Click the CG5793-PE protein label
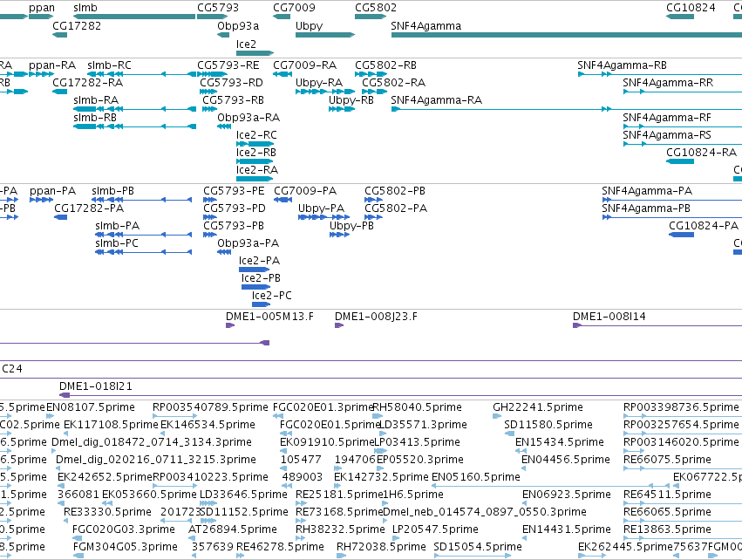 click(234, 191)
